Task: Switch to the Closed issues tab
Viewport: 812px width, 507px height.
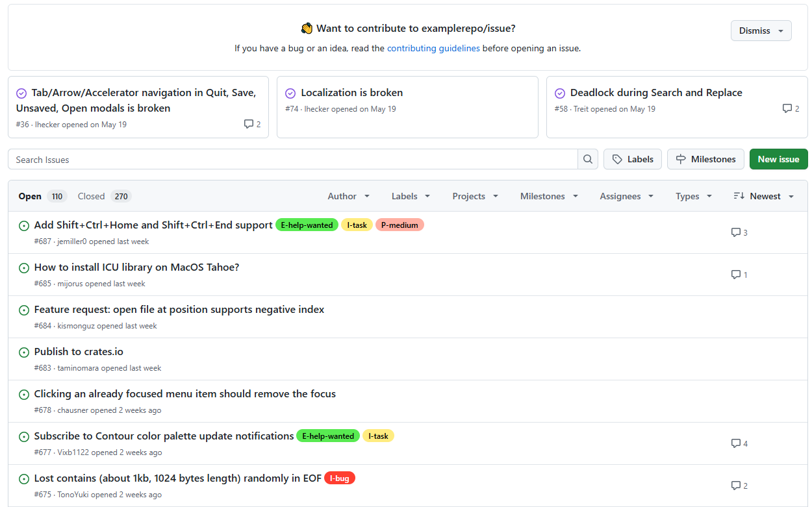Action: (x=91, y=195)
